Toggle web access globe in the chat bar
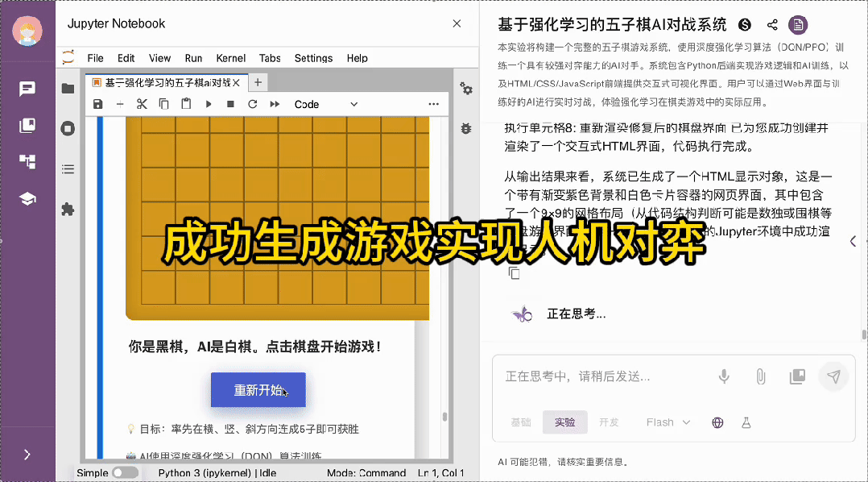The width and height of the screenshot is (868, 482). click(717, 422)
